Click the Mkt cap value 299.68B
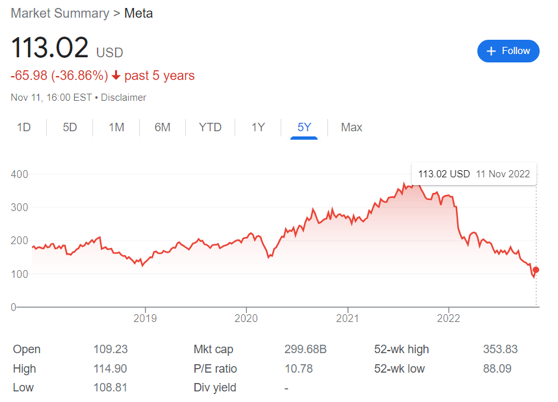 (305, 349)
